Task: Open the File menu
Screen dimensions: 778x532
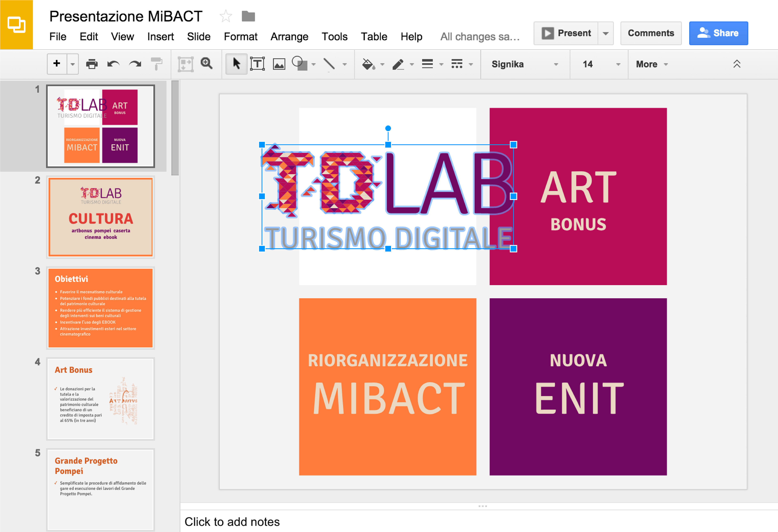Action: click(58, 36)
